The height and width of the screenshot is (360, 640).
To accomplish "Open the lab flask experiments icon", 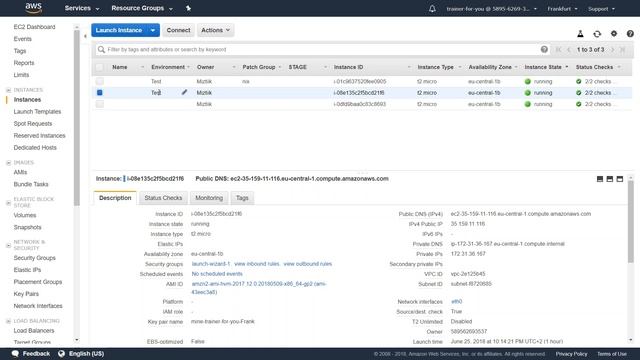I will click(x=580, y=34).
